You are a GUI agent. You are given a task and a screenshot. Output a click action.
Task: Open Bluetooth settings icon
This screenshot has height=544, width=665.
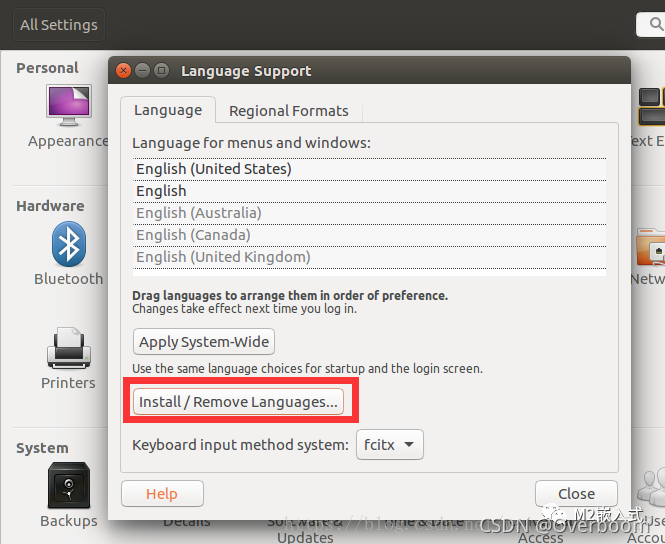[69, 244]
